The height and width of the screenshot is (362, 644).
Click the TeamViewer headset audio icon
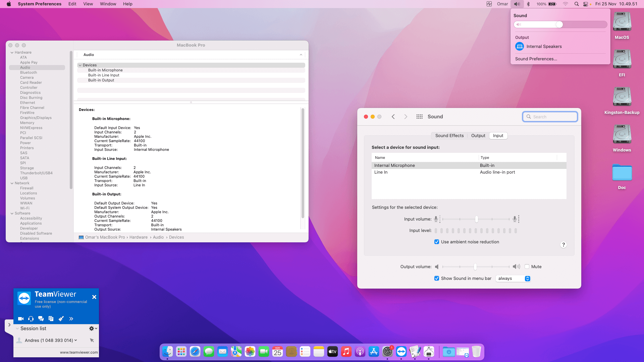point(31,319)
